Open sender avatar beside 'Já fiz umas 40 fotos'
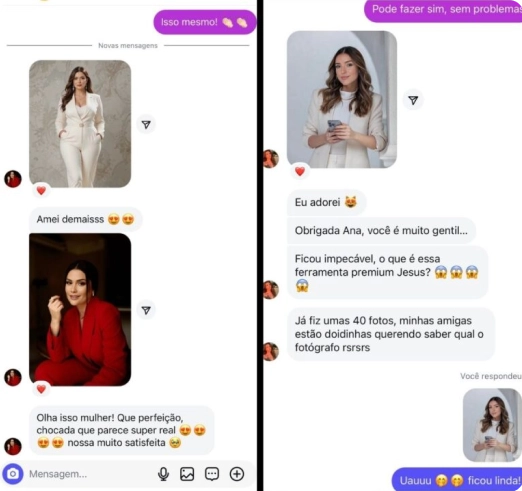 tap(271, 351)
